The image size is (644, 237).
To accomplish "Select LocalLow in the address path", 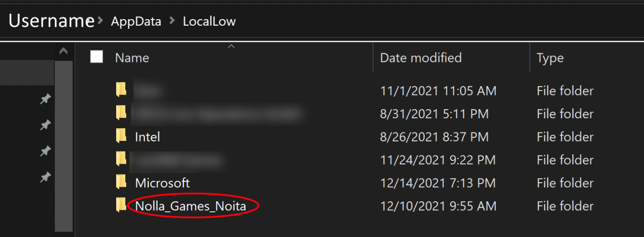I will tap(209, 22).
